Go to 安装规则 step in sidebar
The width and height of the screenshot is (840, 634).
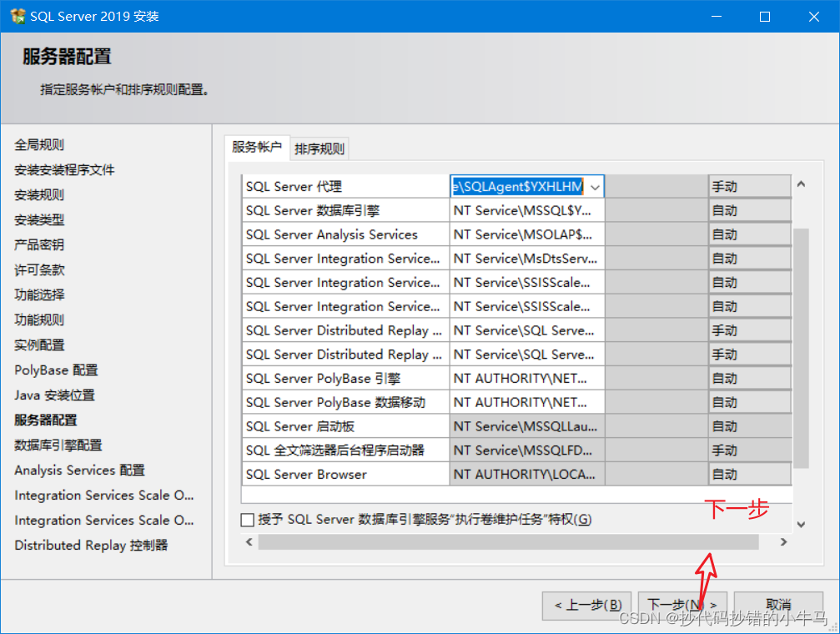pyautogui.click(x=39, y=195)
